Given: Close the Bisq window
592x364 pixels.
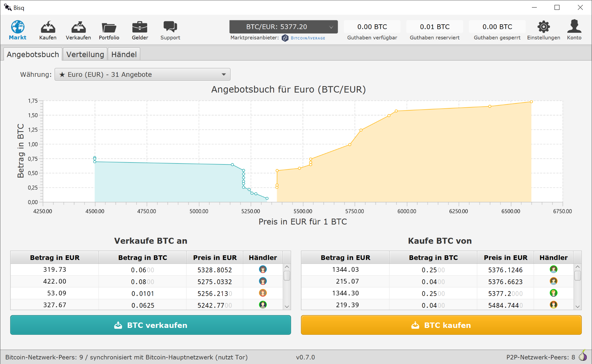Looking at the screenshot, I should pos(580,7).
